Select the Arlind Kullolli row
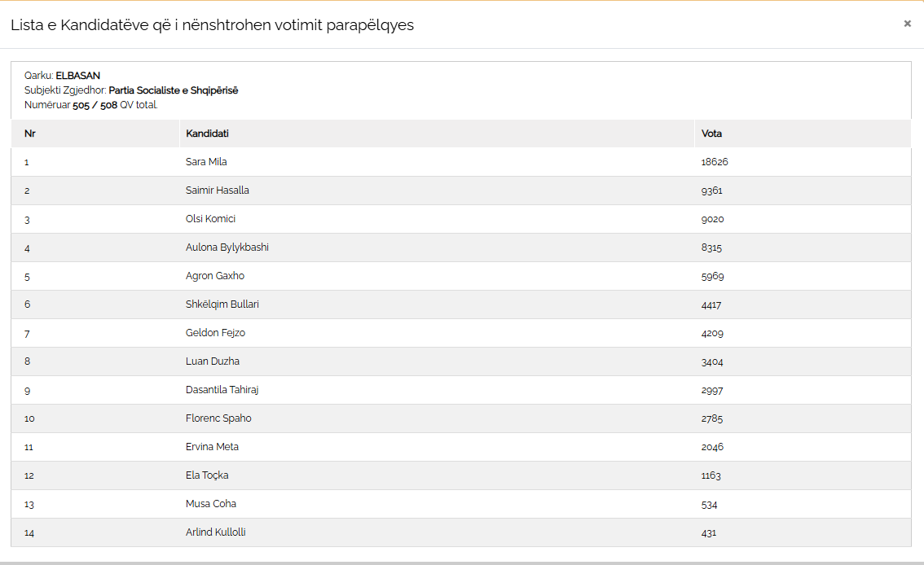Image resolution: width=924 pixels, height=565 pixels. 216,532
